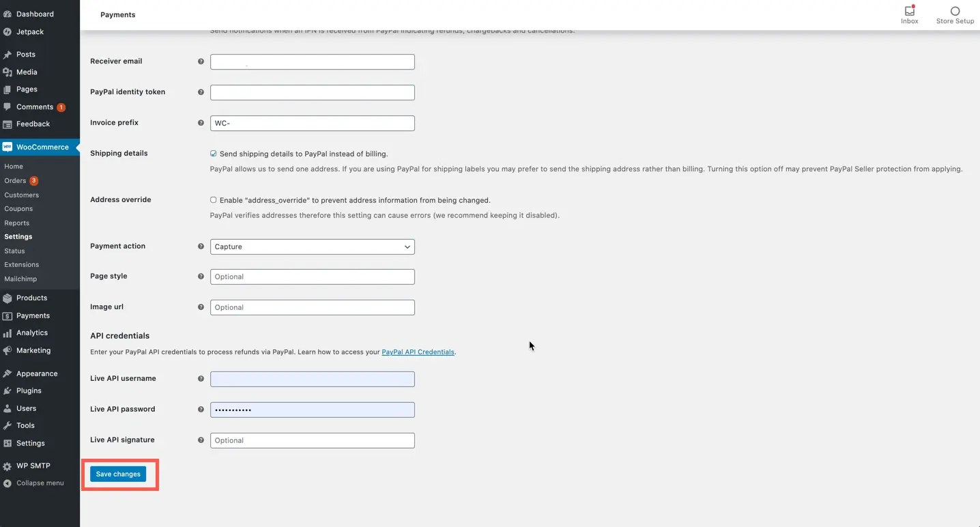Click help icon beside Live API username

(x=201, y=379)
